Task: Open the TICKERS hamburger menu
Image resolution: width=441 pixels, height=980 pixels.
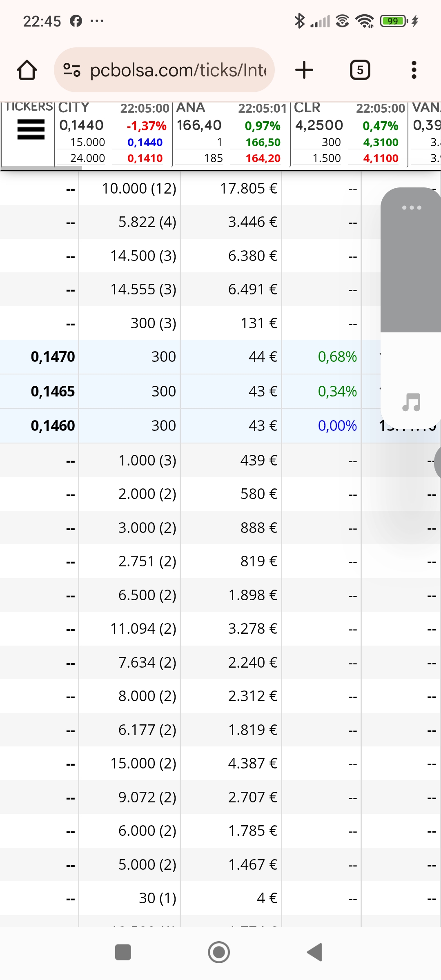Action: click(x=31, y=129)
